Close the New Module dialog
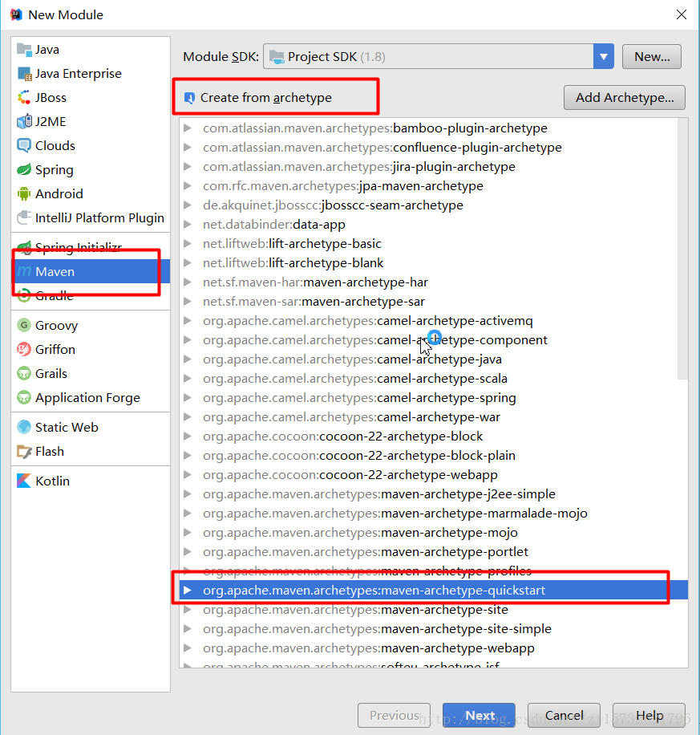The image size is (700, 735). (682, 14)
